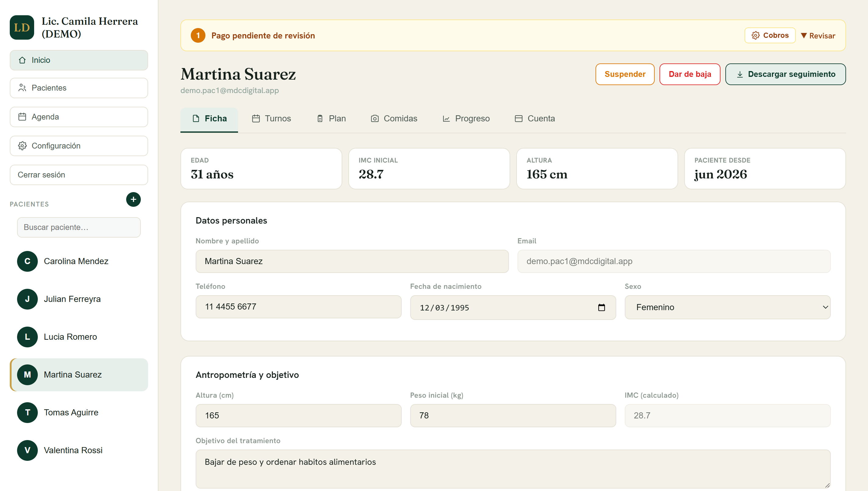Click the demo.pac1@mdcdigital.app subtitle

(x=229, y=90)
